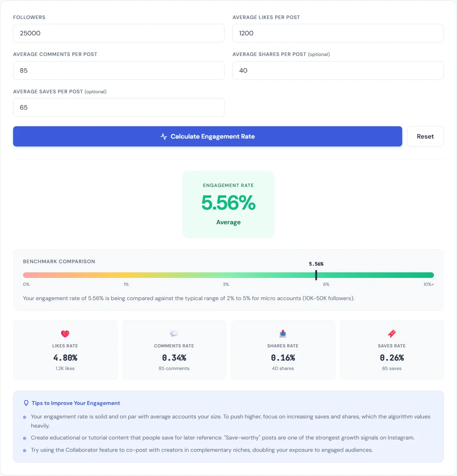Click the shares icon above Shares Rate
This screenshot has height=476, width=457.
click(x=282, y=333)
